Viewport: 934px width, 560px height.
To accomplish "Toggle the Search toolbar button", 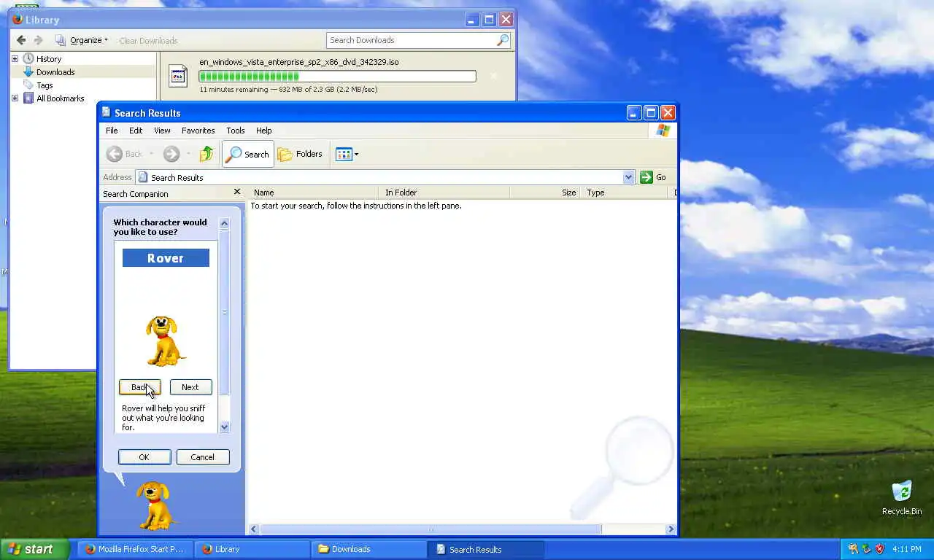I will click(248, 154).
